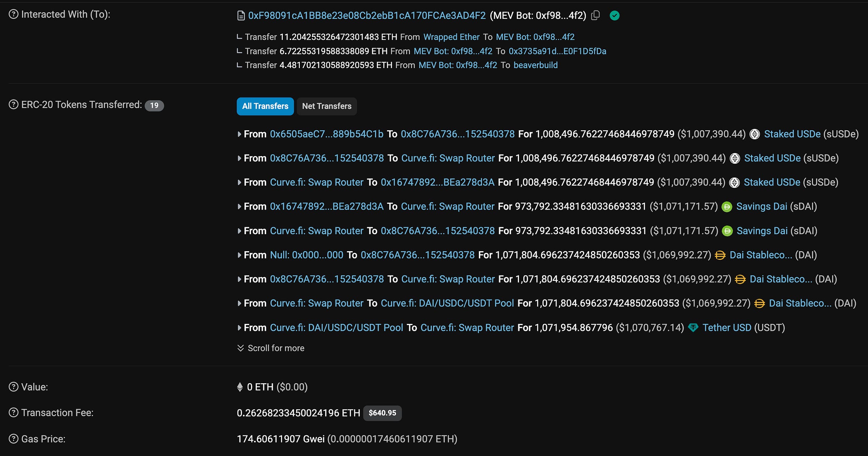Click the Transaction Fee help icon
This screenshot has width=868, height=456.
point(13,413)
